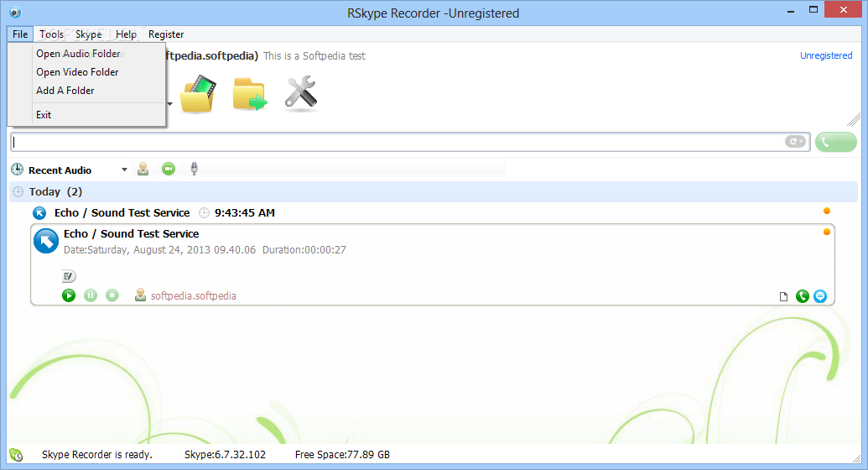Click the orange dot on 9:43:45 AM row
Image resolution: width=868 pixels, height=470 pixels.
point(826,211)
